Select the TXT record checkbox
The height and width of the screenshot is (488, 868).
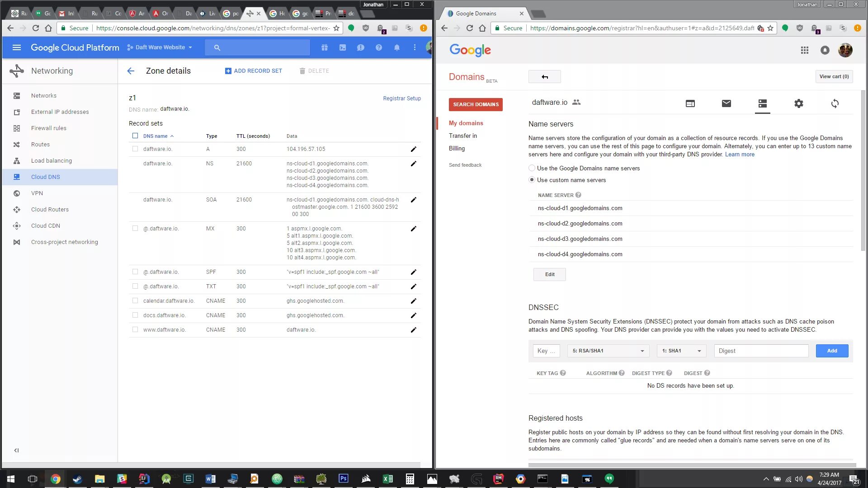(135, 286)
